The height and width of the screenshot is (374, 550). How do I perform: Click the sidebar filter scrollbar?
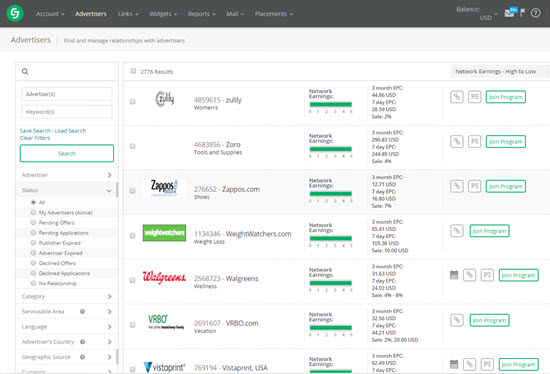[x=117, y=190]
